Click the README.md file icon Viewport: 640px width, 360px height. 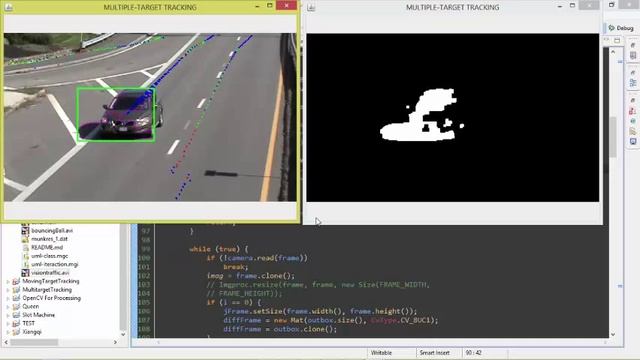tap(25, 247)
